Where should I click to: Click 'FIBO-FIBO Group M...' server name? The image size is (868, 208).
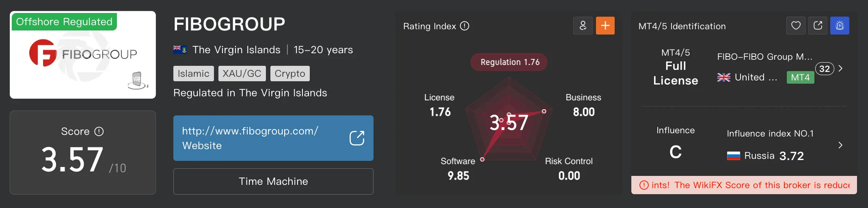pos(765,56)
